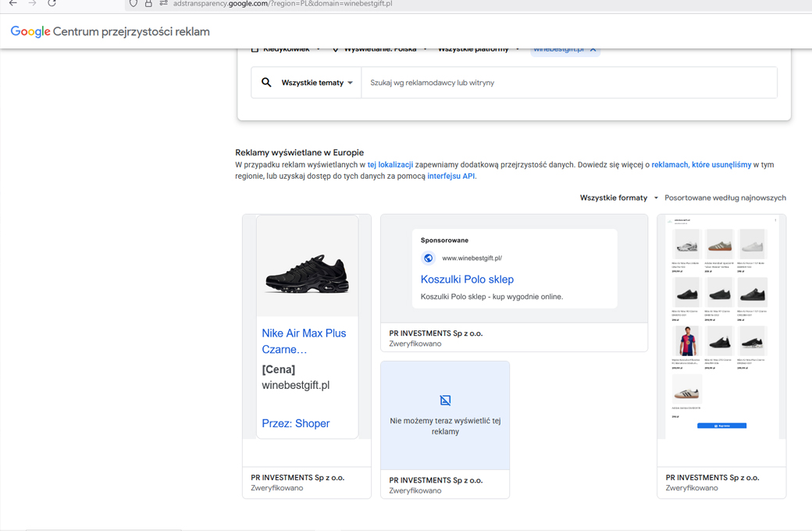
Task: Open the product grid ad thumbnail
Action: 721,326
